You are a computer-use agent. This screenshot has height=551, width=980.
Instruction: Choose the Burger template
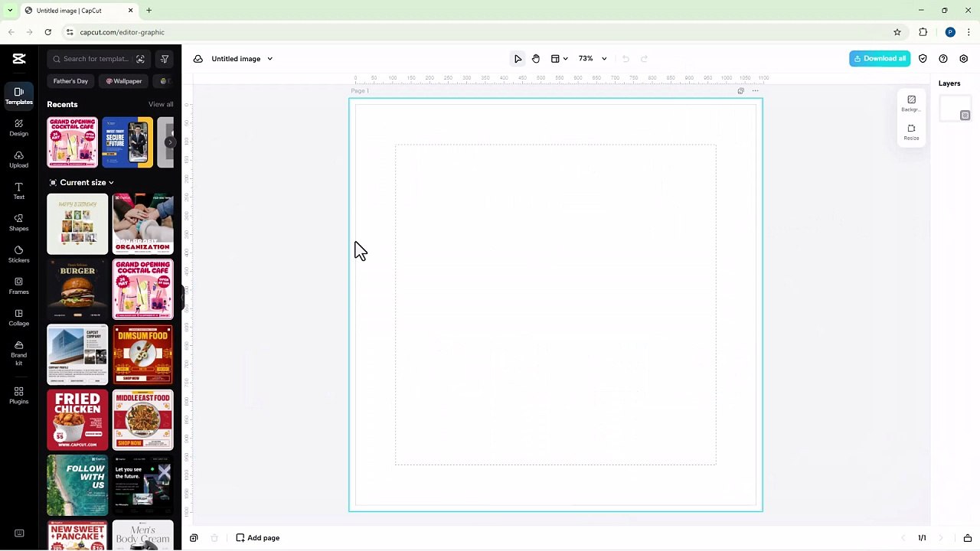point(77,289)
